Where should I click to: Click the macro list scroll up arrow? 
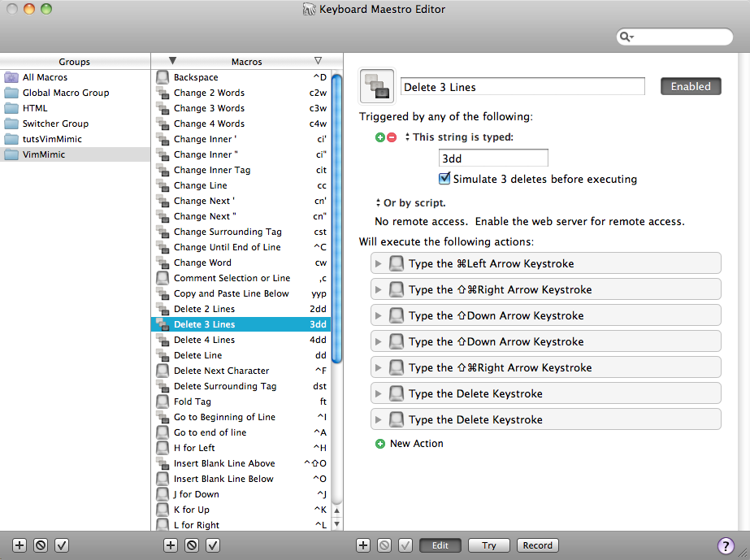[336, 511]
